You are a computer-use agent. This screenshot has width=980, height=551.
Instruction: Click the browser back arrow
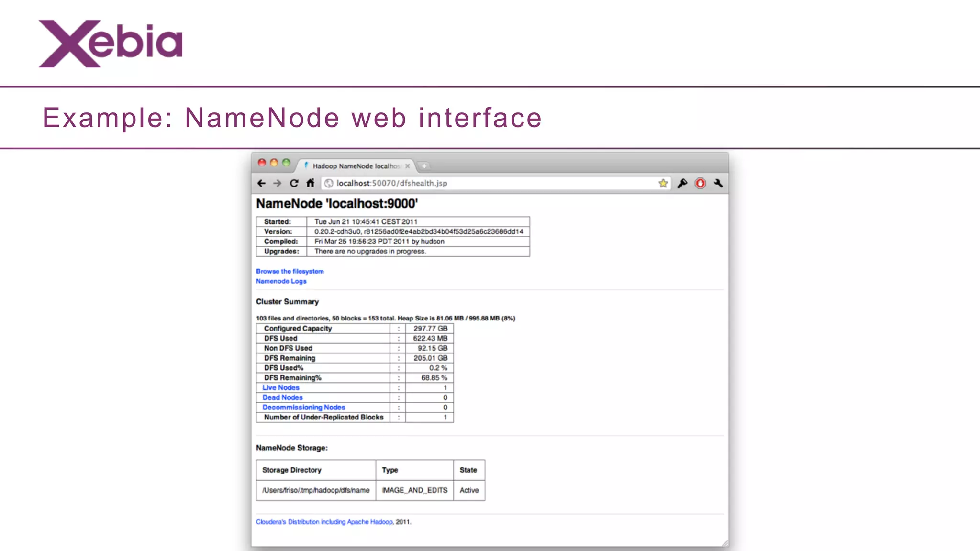261,183
